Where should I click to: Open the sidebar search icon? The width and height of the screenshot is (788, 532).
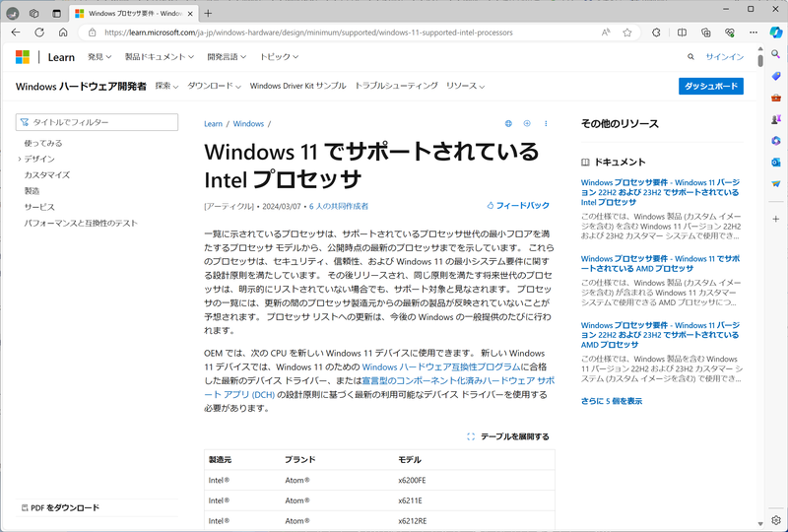776,54
